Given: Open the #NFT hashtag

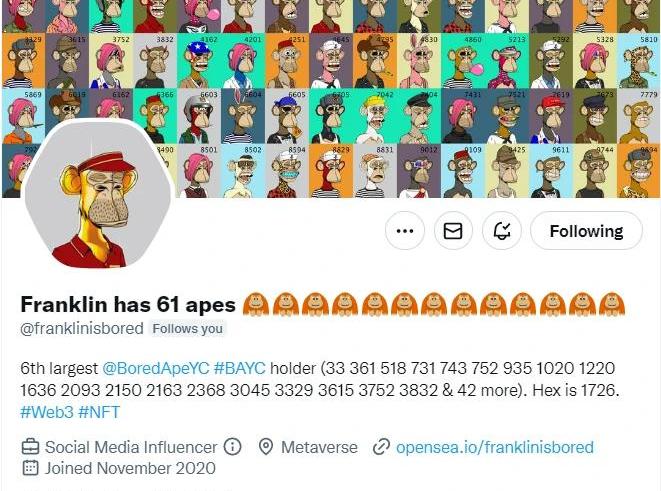Looking at the screenshot, I should coord(99,412).
